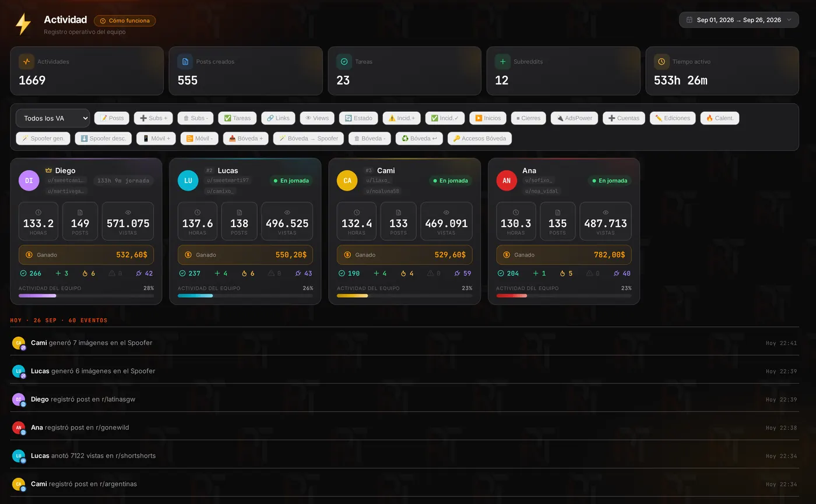The height and width of the screenshot is (504, 816).
Task: Toggle the AdsPower filter chip
Action: (574, 118)
